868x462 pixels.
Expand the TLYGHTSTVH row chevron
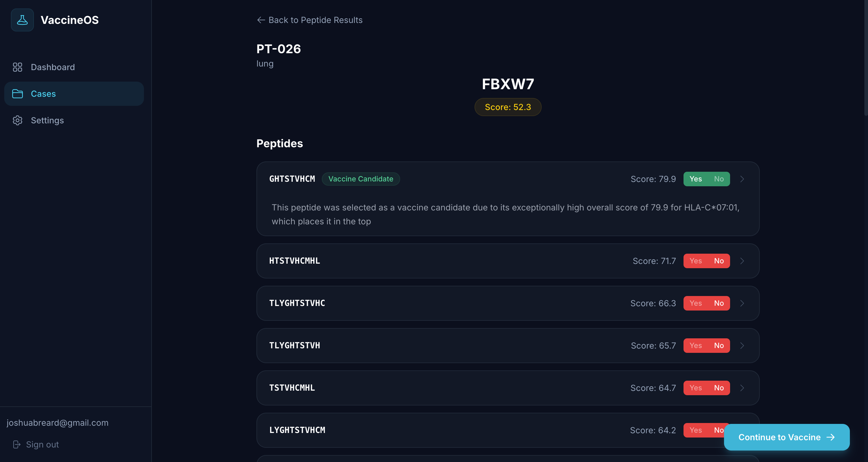[742, 346]
